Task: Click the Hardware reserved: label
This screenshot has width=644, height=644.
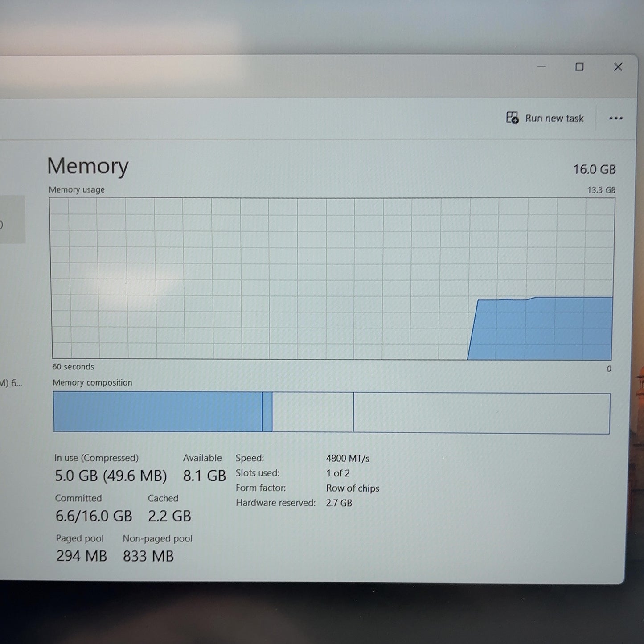Action: pos(275,503)
